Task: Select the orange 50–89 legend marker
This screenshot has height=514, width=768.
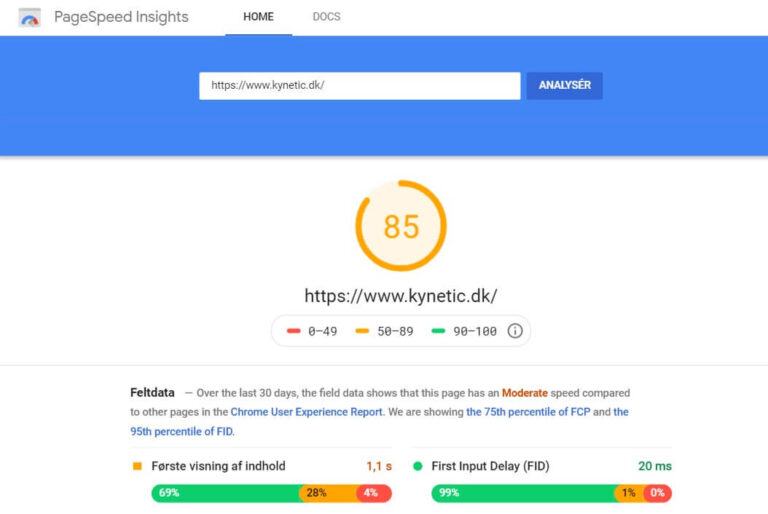Action: click(x=362, y=331)
